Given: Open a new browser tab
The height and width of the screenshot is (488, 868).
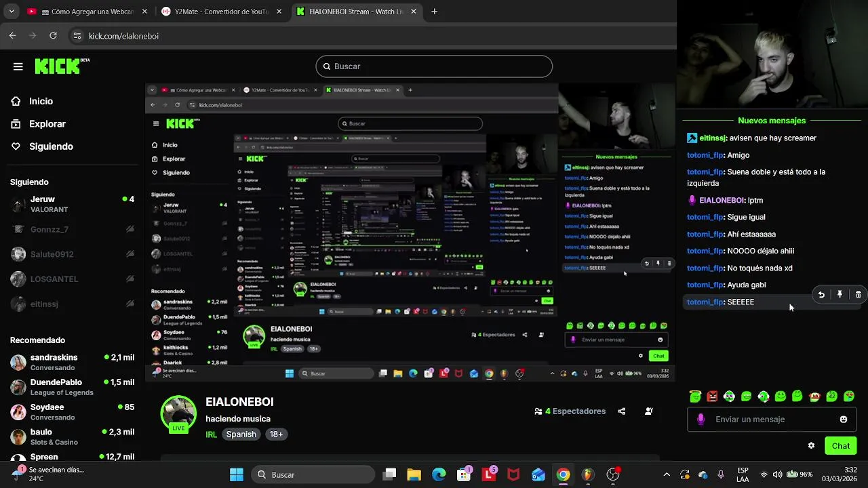Looking at the screenshot, I should (435, 12).
